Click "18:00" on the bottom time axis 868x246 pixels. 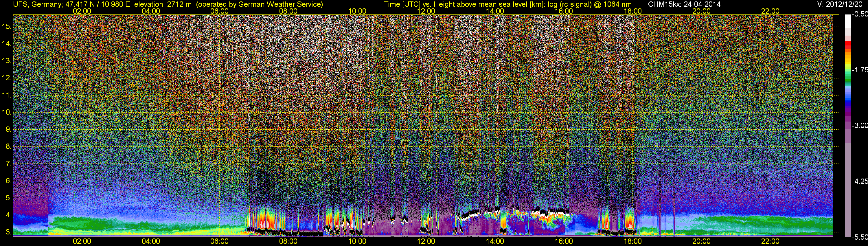tap(632, 241)
